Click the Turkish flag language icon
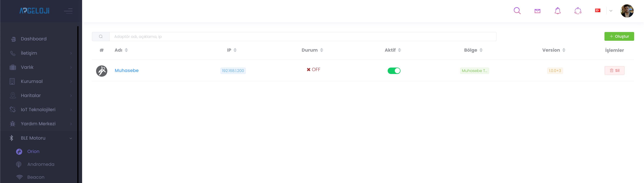 coord(597,11)
